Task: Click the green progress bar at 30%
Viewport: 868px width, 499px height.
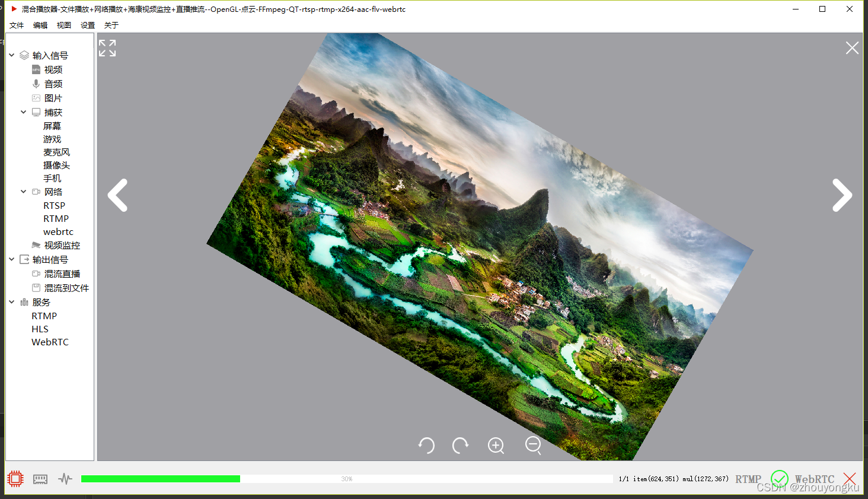Action: point(161,479)
